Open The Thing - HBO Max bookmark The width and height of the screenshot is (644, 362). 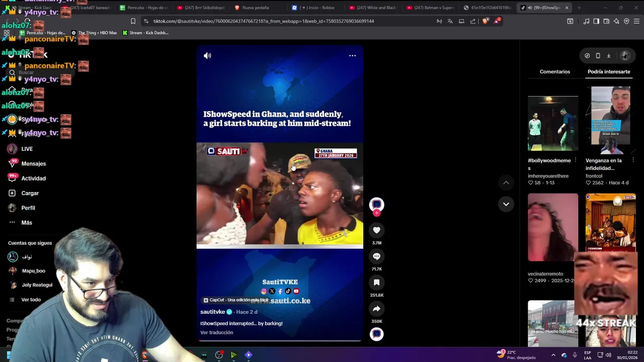94,33
